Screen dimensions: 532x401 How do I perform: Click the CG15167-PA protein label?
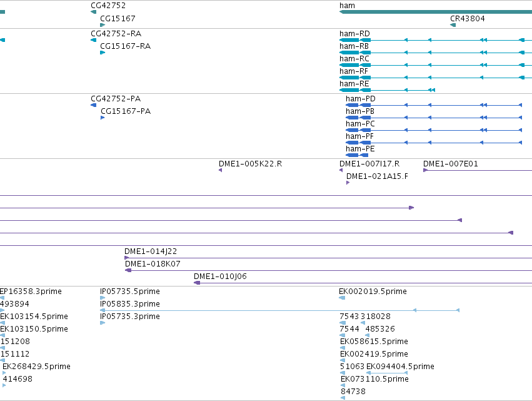126,111
